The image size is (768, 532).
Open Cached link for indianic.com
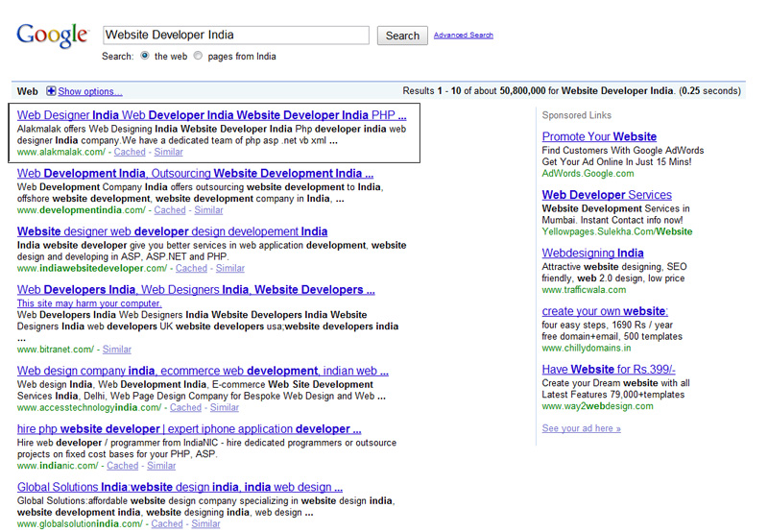[123, 466]
